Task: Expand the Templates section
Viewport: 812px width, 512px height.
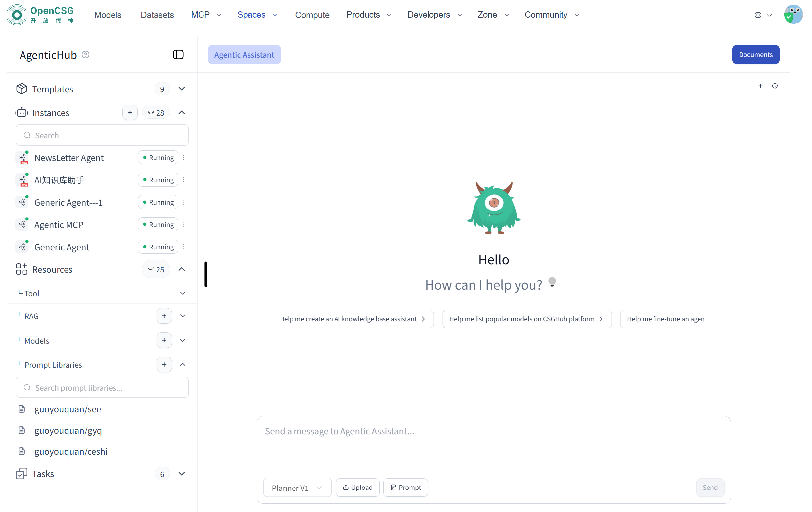Action: click(x=181, y=89)
